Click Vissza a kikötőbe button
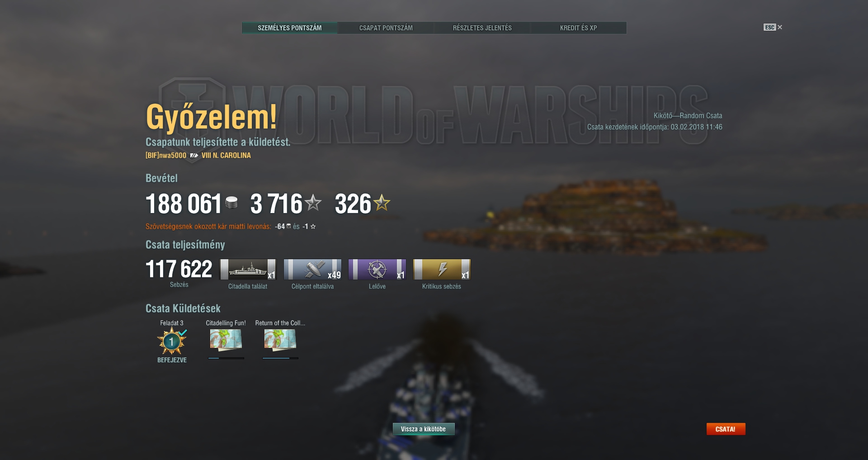 pyautogui.click(x=423, y=429)
